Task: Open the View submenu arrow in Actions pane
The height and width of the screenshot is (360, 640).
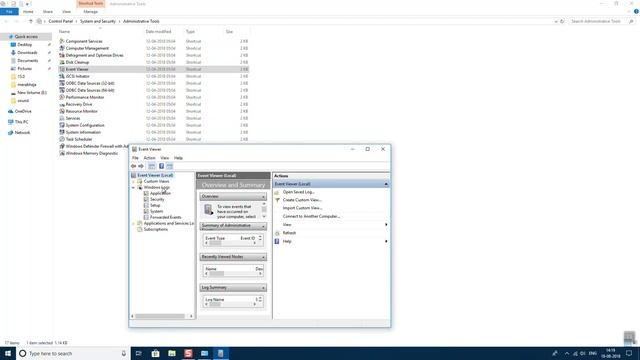Action: [386, 224]
